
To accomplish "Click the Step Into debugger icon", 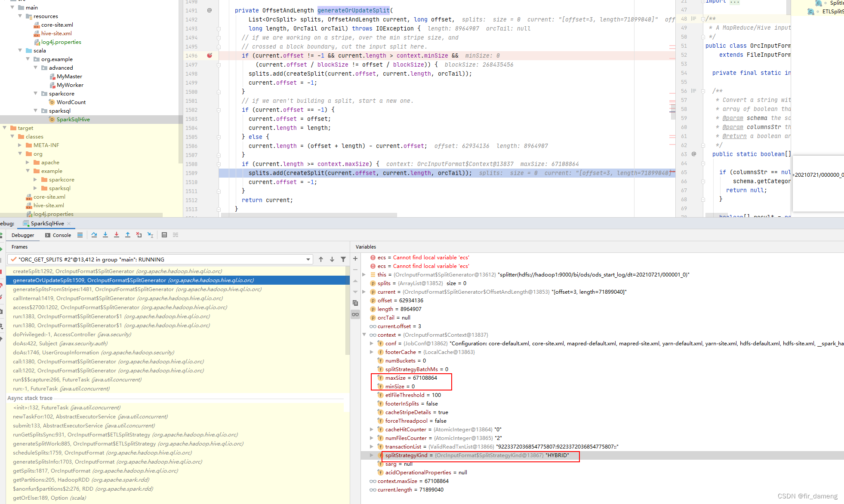I will pos(105,235).
